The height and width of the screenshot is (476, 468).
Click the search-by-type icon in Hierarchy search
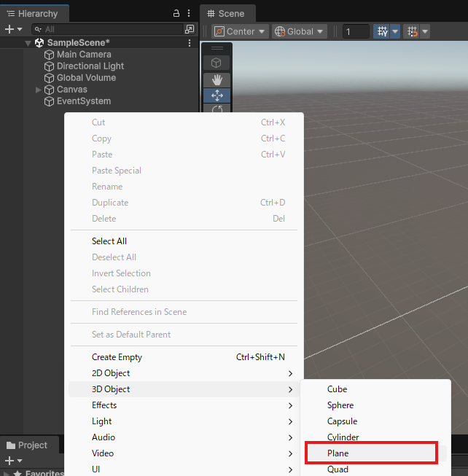click(190, 29)
